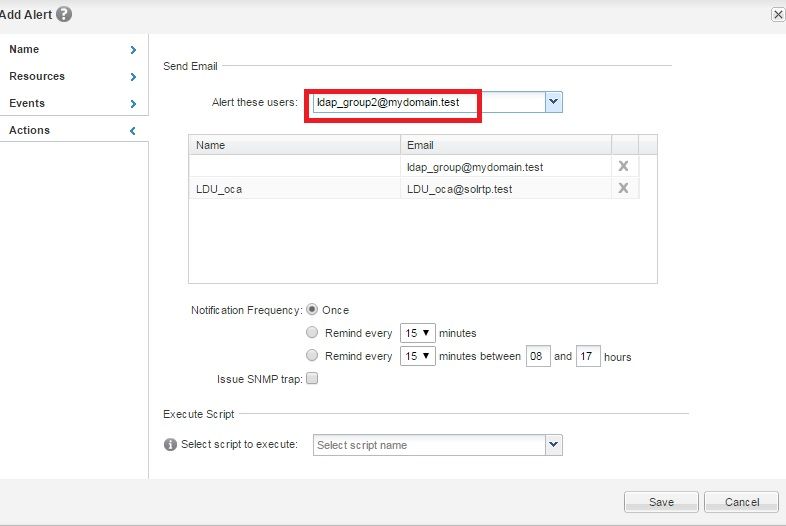Open the first Remind every minutes dropdown

[x=418, y=333]
